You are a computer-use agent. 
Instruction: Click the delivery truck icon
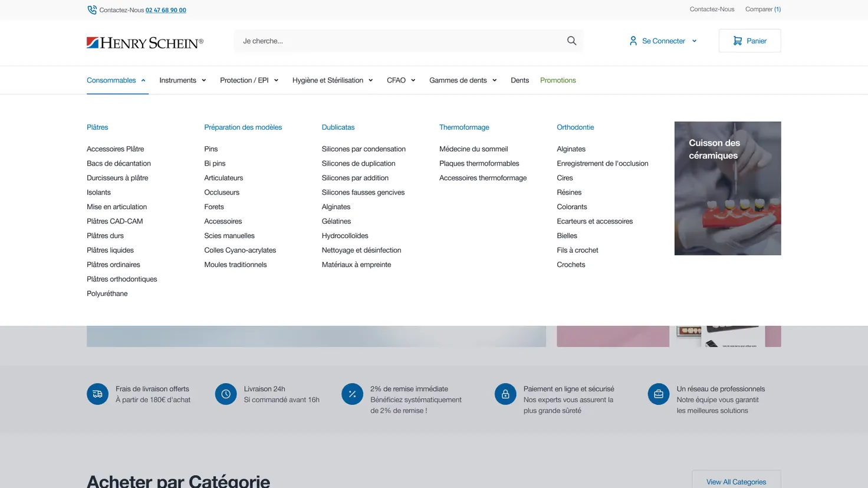click(97, 394)
